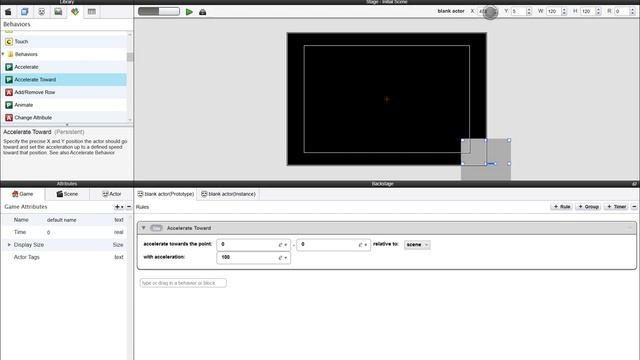Click the H height field
The width and height of the screenshot is (640, 360).
587,11
